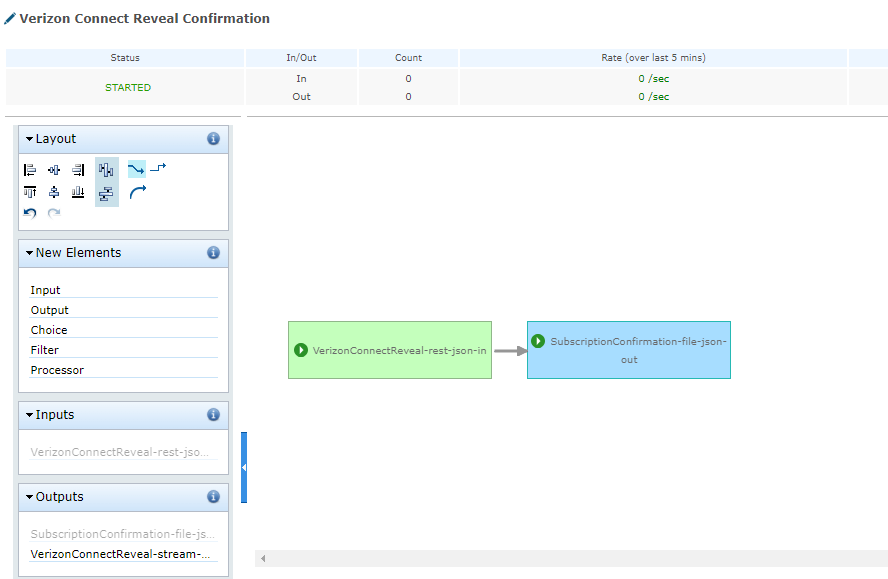Select the blue SubscriptionConfirmation-file-json-out node
The width and height of the screenshot is (888, 579).
pyautogui.click(x=629, y=350)
